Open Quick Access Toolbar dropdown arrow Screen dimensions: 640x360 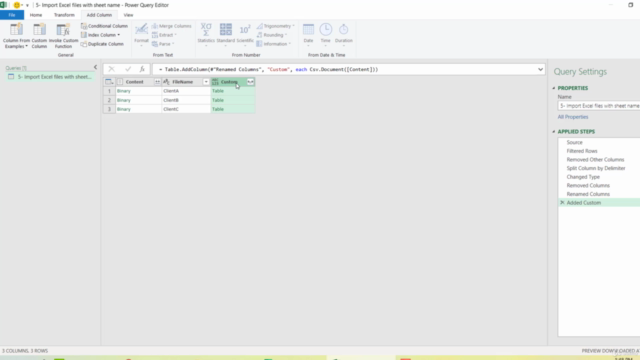click(27, 5)
